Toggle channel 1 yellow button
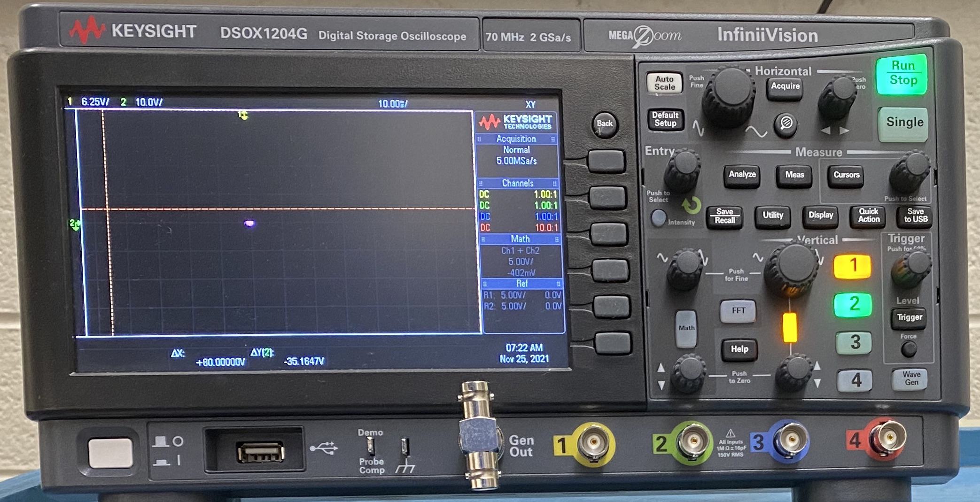Screen dimensions: 980x502 coord(852,266)
